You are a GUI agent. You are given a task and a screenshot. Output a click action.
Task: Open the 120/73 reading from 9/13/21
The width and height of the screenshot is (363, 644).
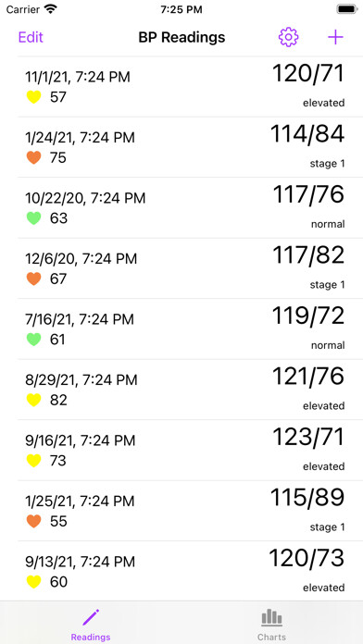181,571
